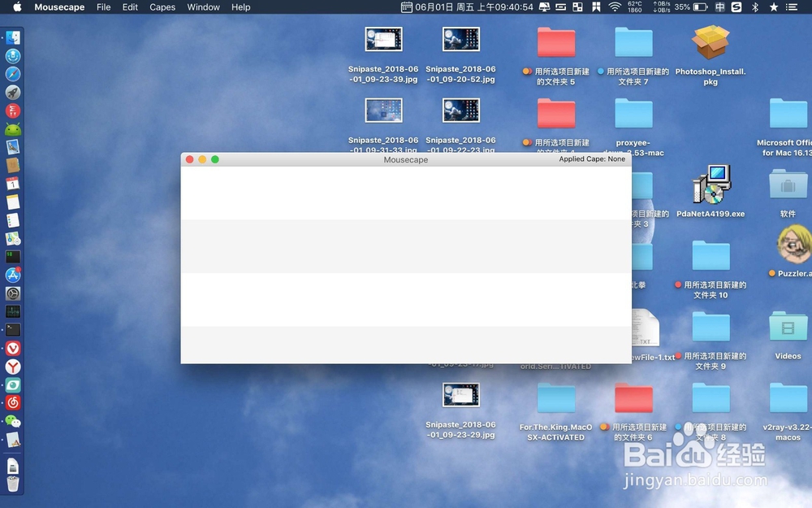Open Preview app from the Dock
The image size is (812, 508).
click(13, 147)
